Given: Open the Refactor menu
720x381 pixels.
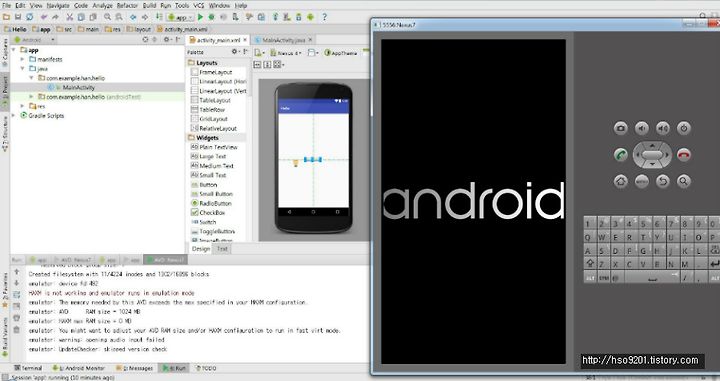Looking at the screenshot, I should click(x=127, y=6).
